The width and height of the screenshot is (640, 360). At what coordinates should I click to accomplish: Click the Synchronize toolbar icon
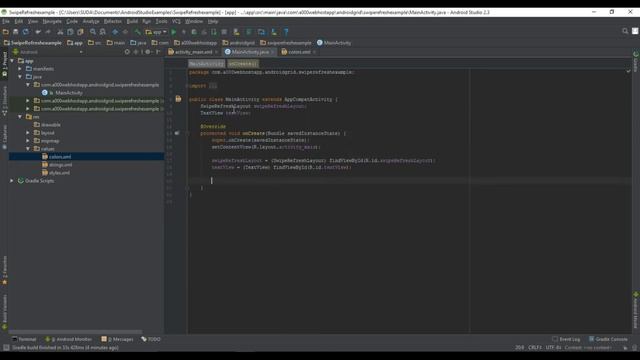[x=26, y=32]
